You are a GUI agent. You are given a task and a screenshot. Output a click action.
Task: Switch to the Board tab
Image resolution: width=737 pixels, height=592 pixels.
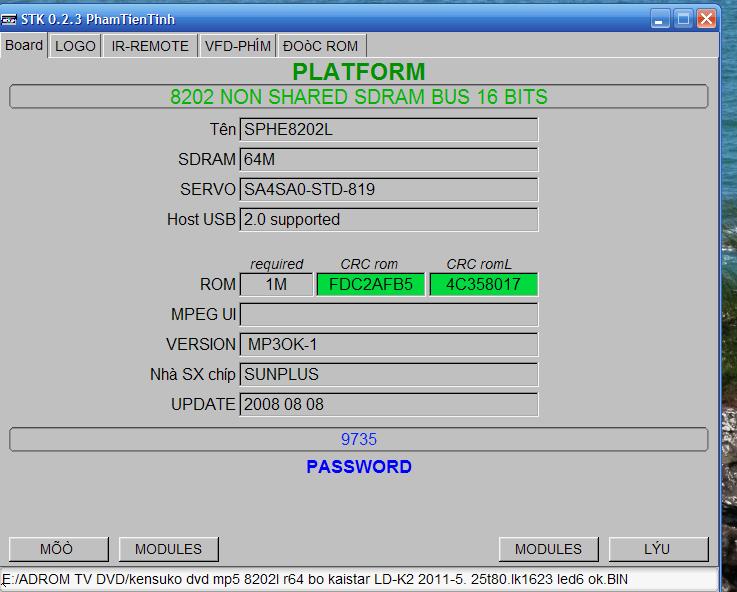pyautogui.click(x=24, y=46)
